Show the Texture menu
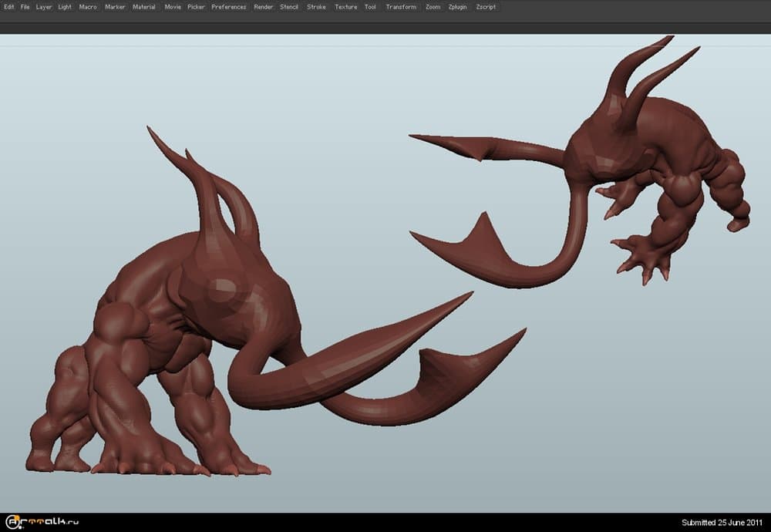 [x=346, y=7]
